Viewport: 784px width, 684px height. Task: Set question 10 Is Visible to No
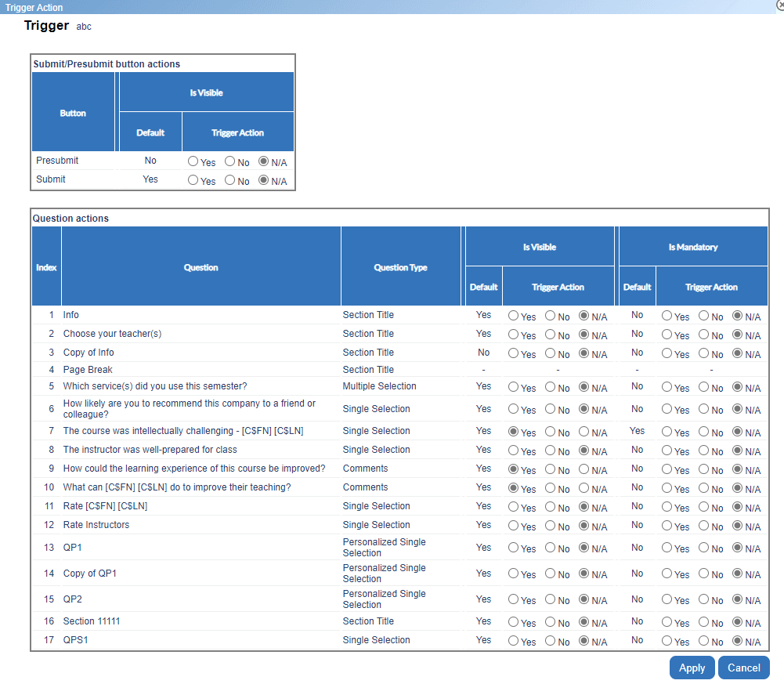[551, 488]
